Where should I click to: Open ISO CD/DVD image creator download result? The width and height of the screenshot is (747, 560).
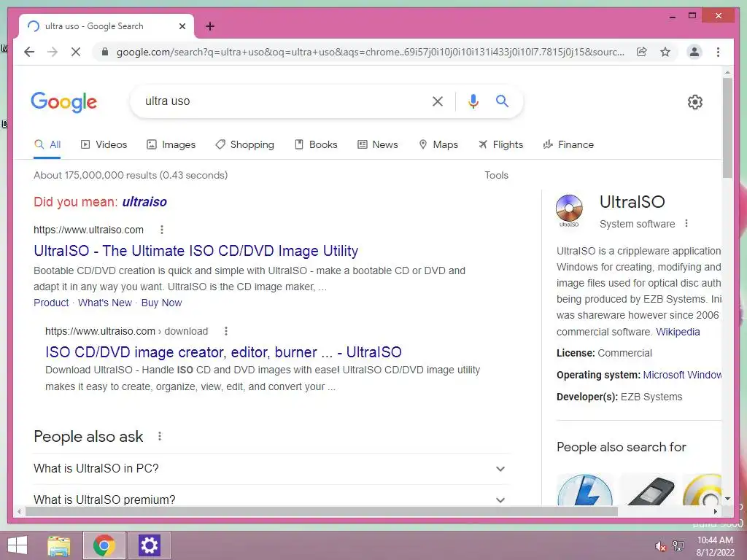[223, 352]
